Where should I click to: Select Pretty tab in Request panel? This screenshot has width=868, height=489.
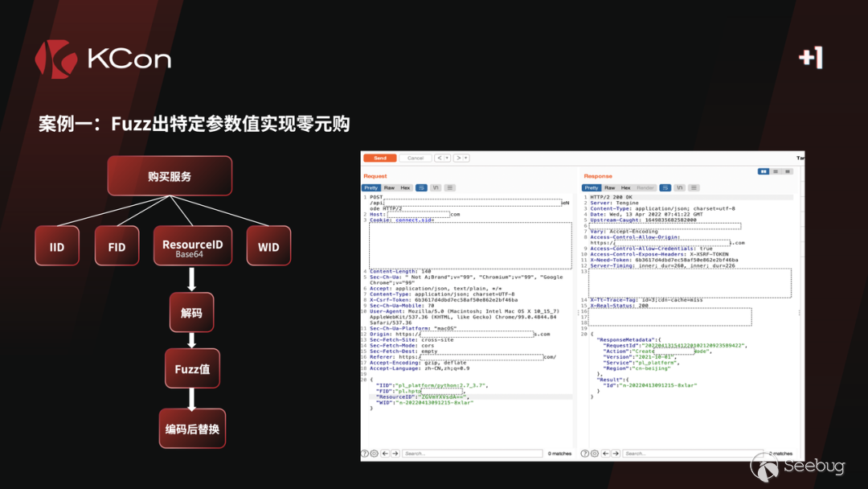(371, 187)
